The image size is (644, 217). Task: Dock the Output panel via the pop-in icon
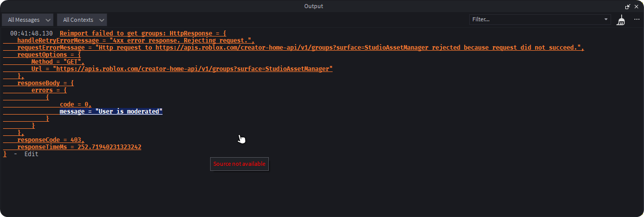pos(628,6)
